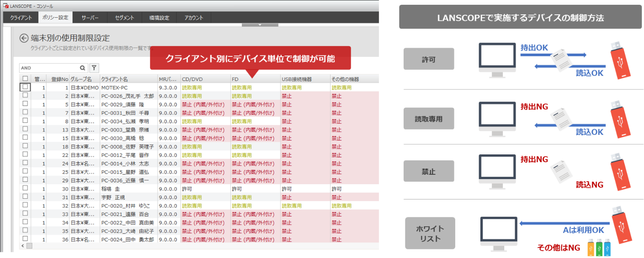
Task: Open the filter funnel icon
Action: pos(94,68)
